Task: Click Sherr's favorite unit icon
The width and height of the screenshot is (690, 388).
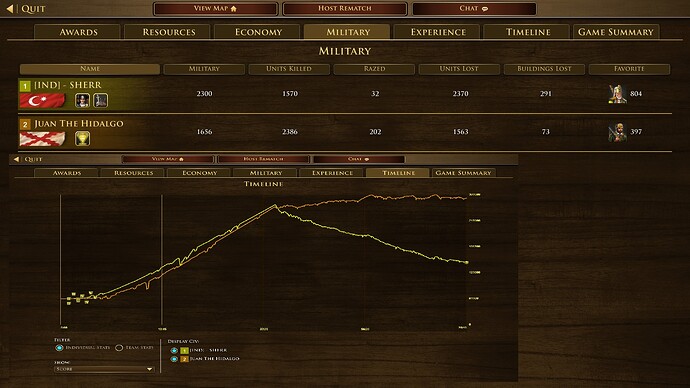Action: coord(617,94)
